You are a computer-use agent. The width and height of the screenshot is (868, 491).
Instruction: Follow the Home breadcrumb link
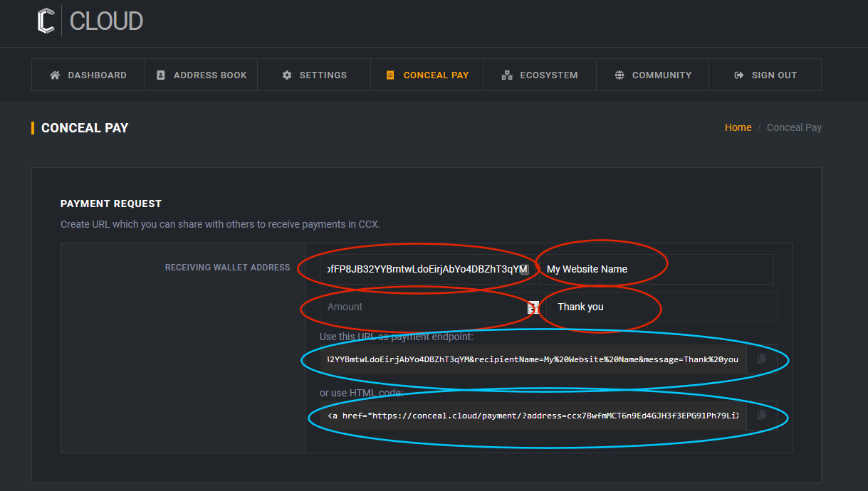(x=738, y=127)
